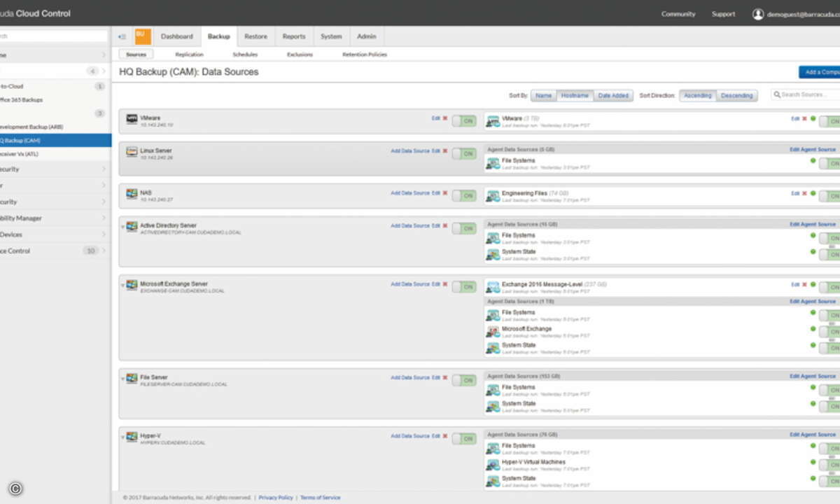Viewport: 840px width, 504px height.
Task: Select HQ Backup (CAM) in the sidebar
Action: [x=55, y=141]
